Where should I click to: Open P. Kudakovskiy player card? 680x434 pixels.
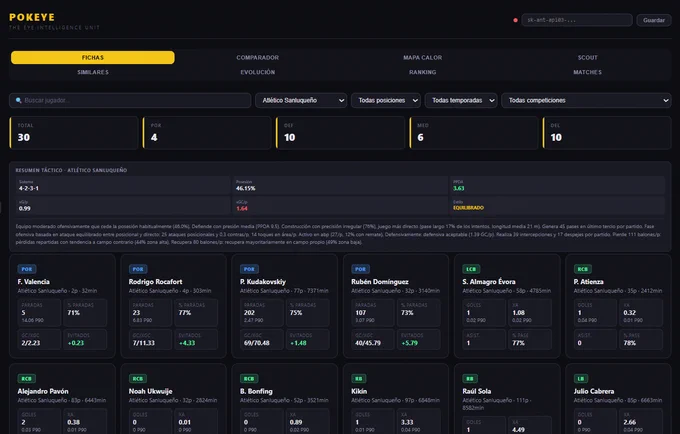285,306
